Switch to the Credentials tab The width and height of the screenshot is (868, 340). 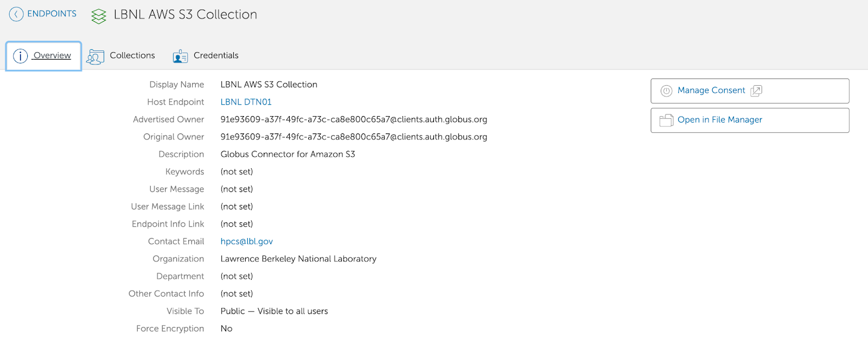pyautogui.click(x=206, y=56)
